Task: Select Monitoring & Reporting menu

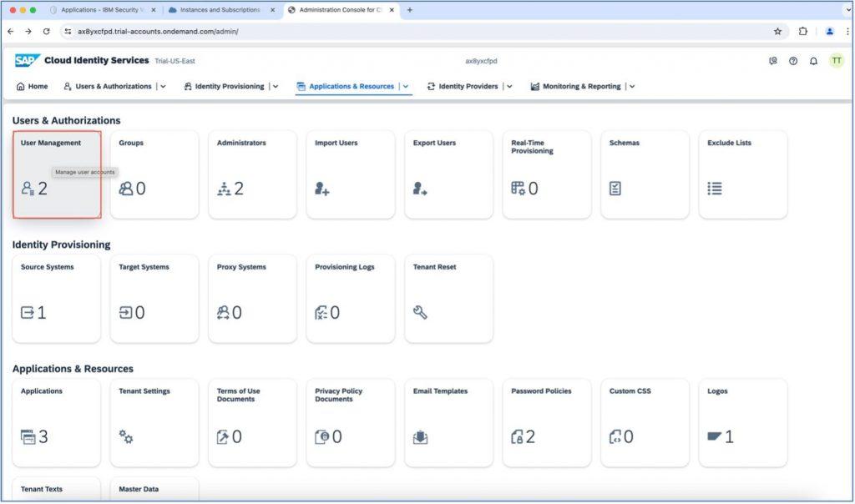Action: click(576, 86)
